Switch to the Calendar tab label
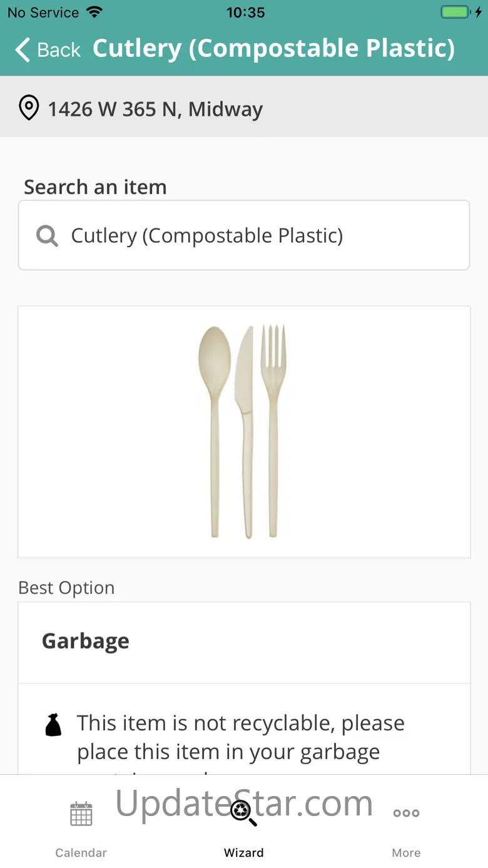The width and height of the screenshot is (488, 868). tap(81, 852)
